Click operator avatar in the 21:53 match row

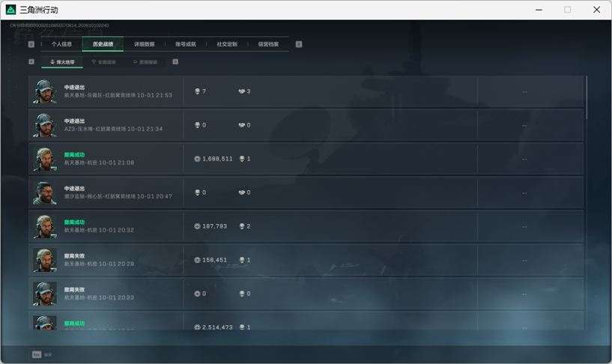[44, 91]
